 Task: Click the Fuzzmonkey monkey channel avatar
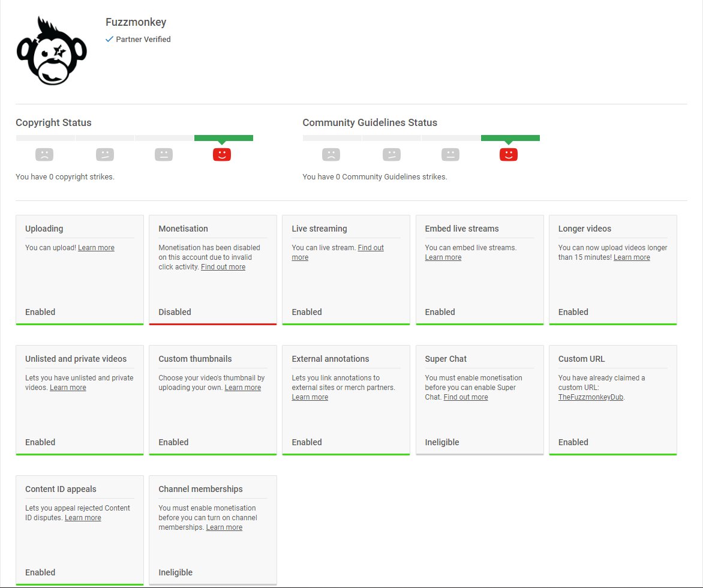[52, 50]
